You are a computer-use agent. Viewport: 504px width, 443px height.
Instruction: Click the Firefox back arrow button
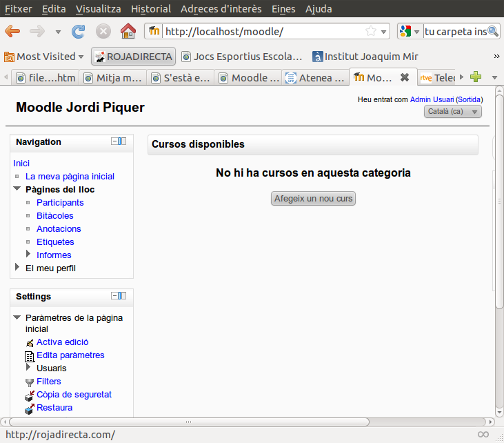coord(12,31)
